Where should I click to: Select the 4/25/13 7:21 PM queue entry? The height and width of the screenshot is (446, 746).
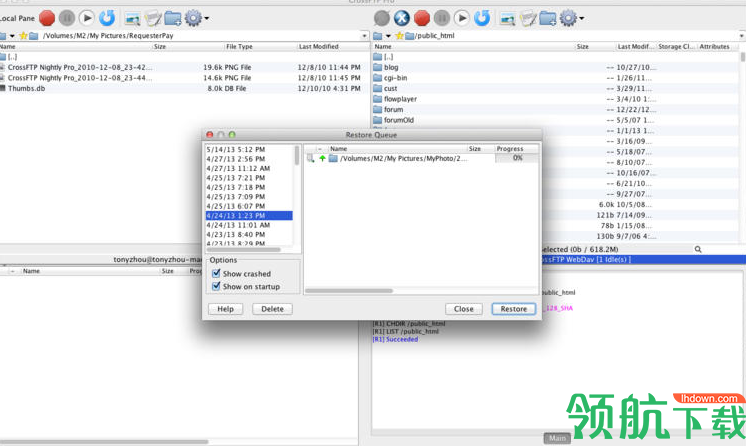(249, 178)
